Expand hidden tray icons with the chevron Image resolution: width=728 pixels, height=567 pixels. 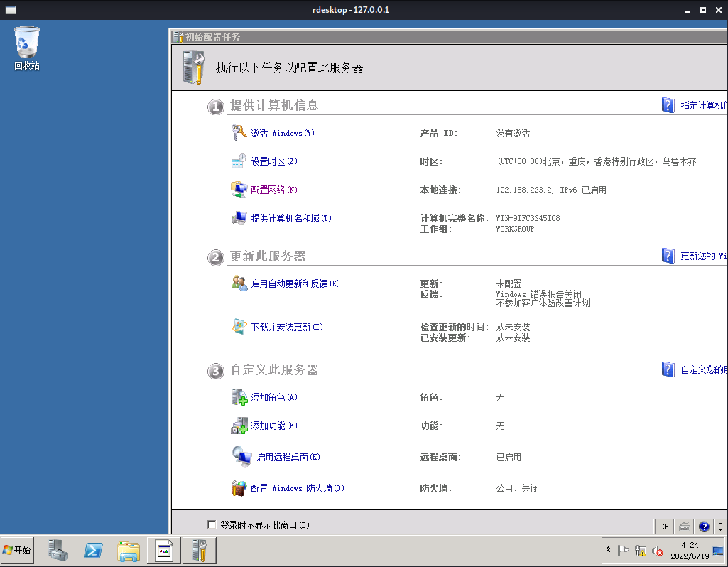609,549
